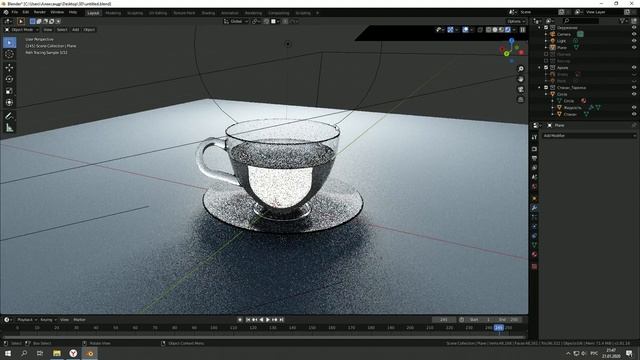Click the viewport Add menu button
The width and height of the screenshot is (640, 360).
tap(76, 30)
